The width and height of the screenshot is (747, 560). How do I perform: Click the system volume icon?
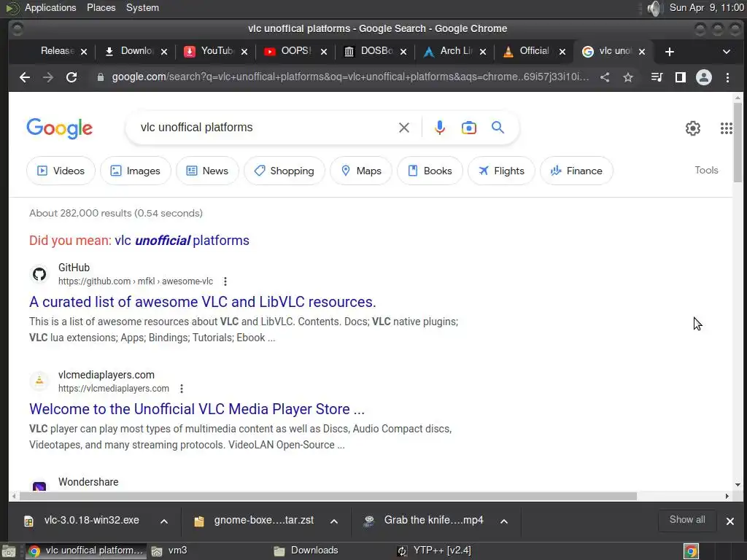pyautogui.click(x=654, y=8)
